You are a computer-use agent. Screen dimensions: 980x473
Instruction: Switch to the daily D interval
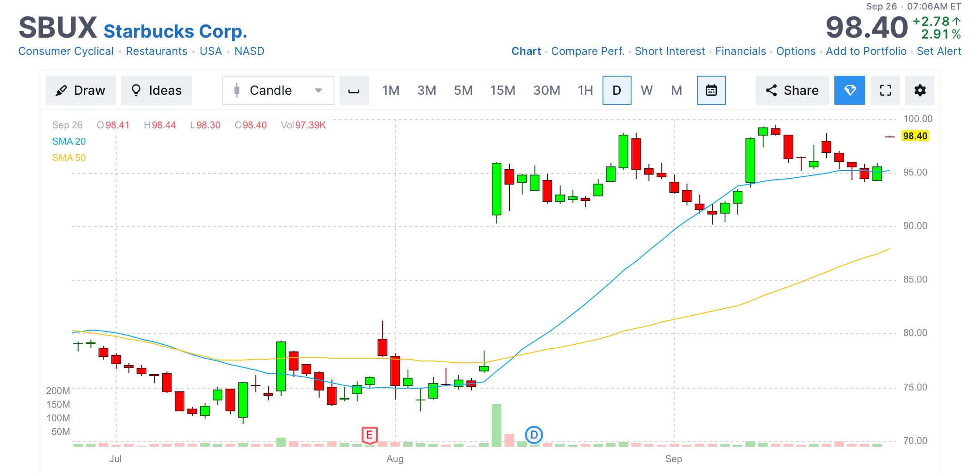click(x=617, y=90)
